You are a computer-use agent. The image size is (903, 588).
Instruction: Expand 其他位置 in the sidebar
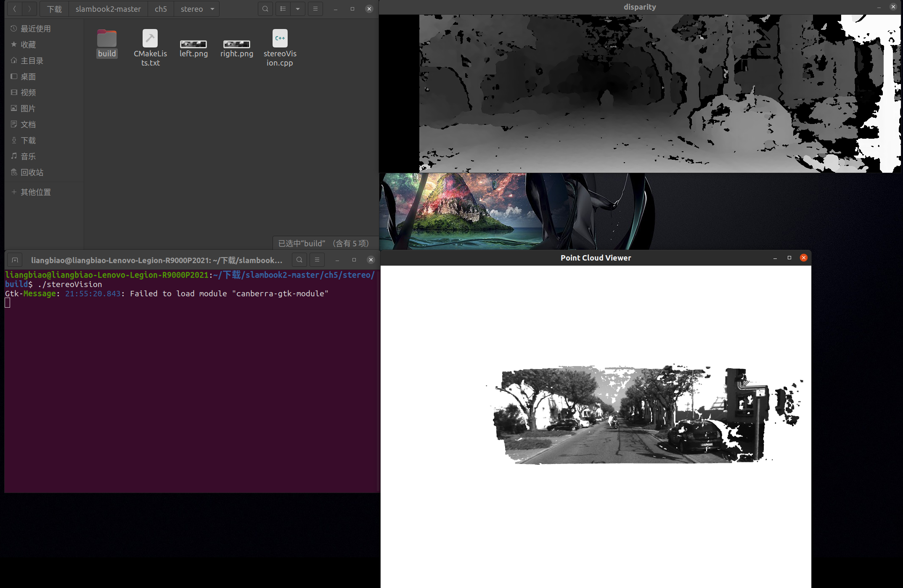pos(36,192)
